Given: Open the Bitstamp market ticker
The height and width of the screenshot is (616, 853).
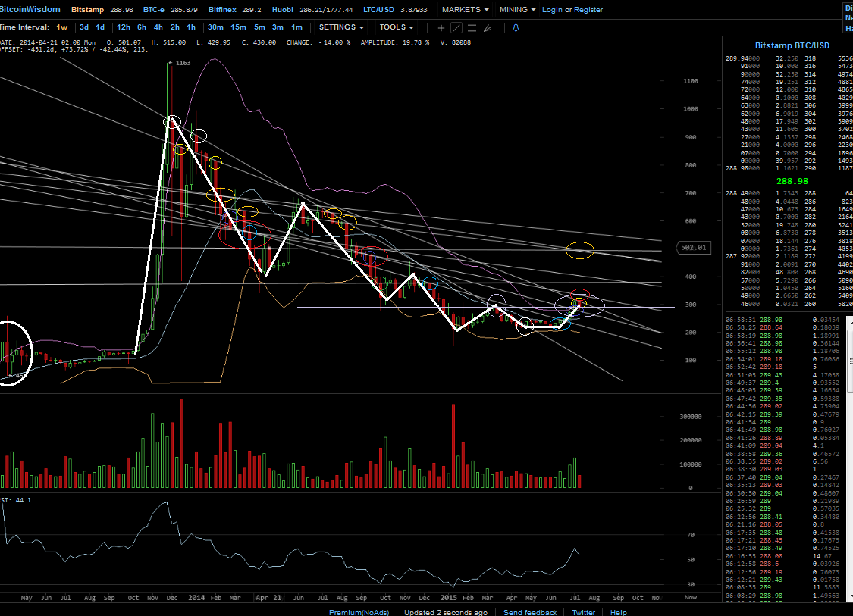Looking at the screenshot, I should tap(102, 10).
